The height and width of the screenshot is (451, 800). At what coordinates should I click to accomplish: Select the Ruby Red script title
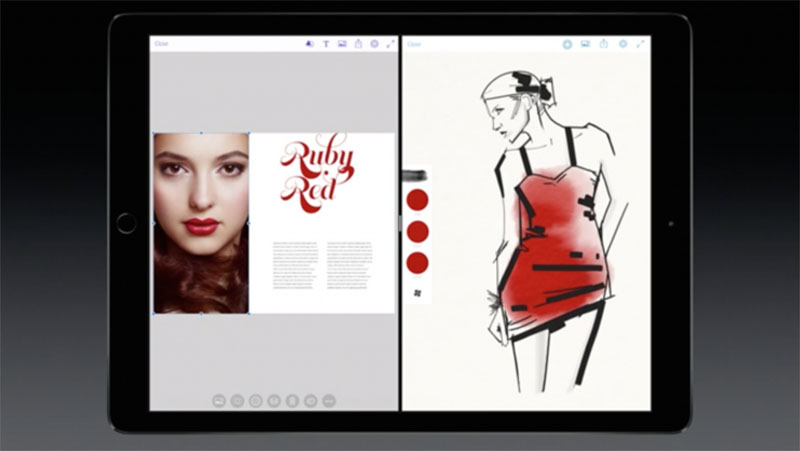(x=316, y=173)
